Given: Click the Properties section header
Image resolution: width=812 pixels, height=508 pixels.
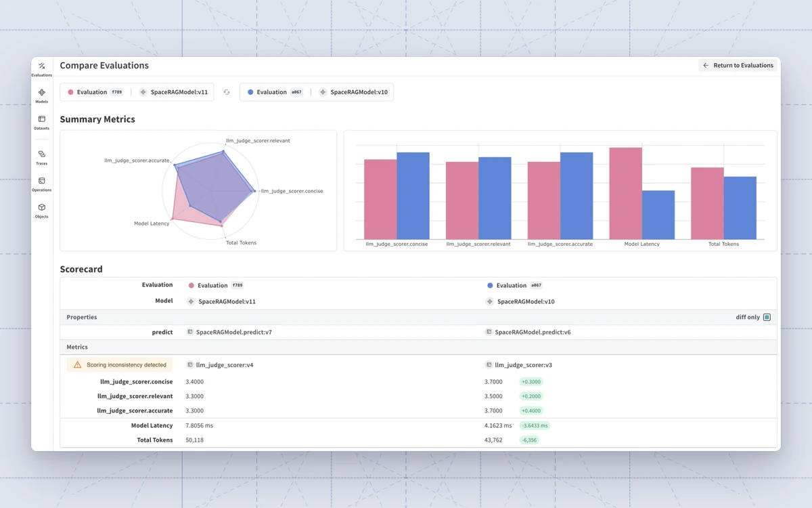Looking at the screenshot, I should (x=418, y=317).
